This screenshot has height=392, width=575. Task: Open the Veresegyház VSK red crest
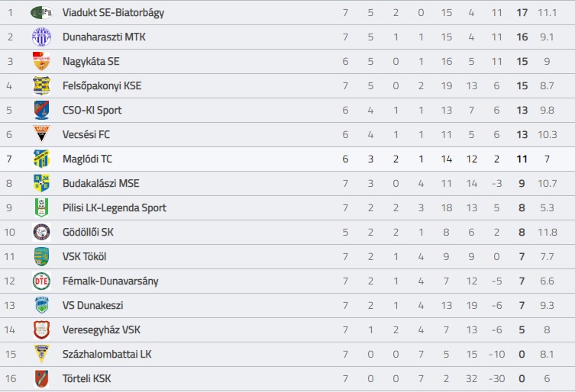click(x=41, y=329)
